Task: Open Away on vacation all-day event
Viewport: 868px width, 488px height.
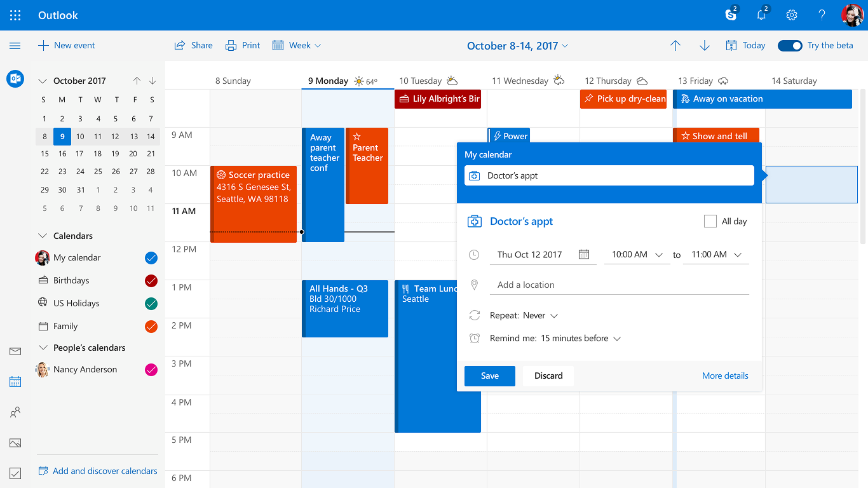Action: coord(763,99)
